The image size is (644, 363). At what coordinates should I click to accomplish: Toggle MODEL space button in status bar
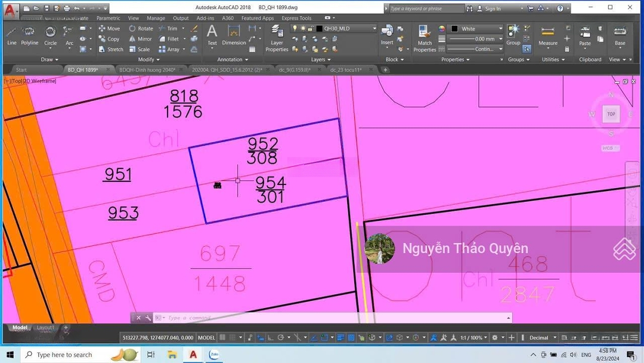point(206,338)
